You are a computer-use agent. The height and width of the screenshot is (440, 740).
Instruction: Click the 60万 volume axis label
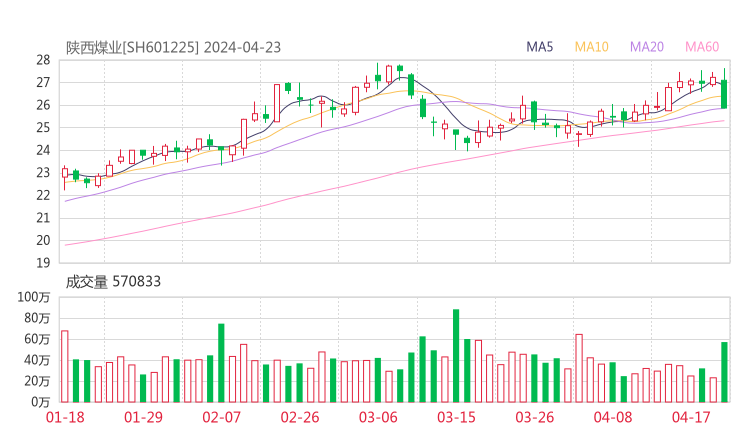(37, 339)
